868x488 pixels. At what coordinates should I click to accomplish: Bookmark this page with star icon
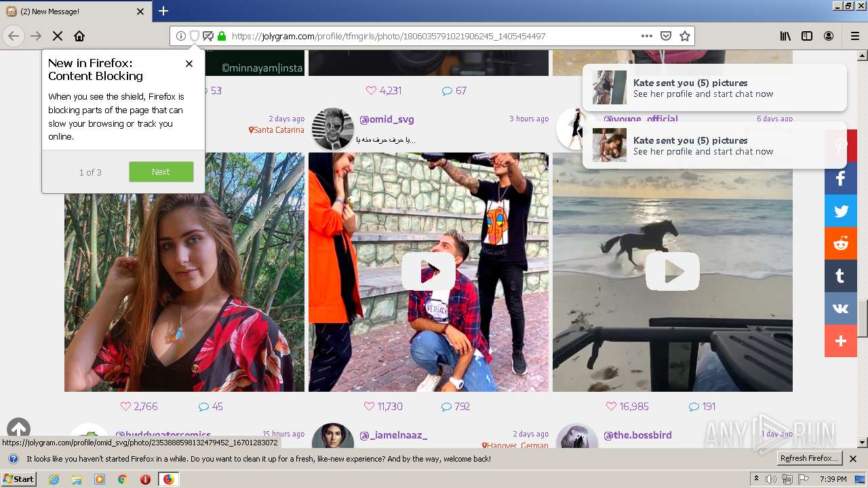[x=685, y=36]
